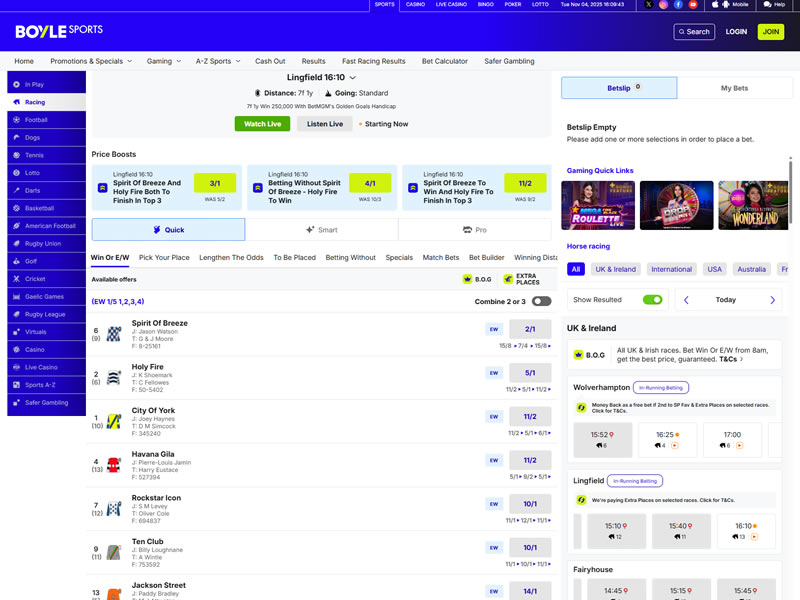Toggle EW for Spirit Of Breeze
The height and width of the screenshot is (600, 800).
pyautogui.click(x=494, y=329)
